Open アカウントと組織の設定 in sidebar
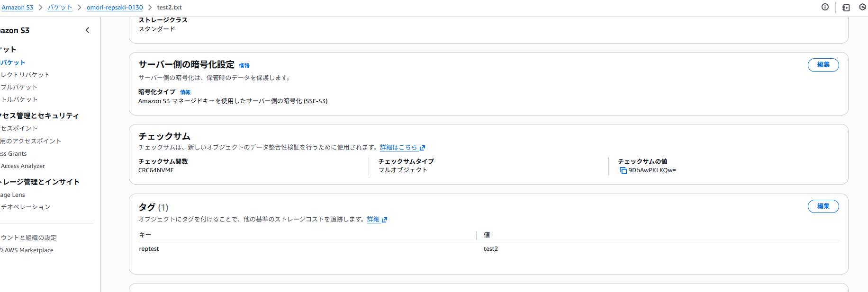The height and width of the screenshot is (292, 868). pyautogui.click(x=28, y=238)
